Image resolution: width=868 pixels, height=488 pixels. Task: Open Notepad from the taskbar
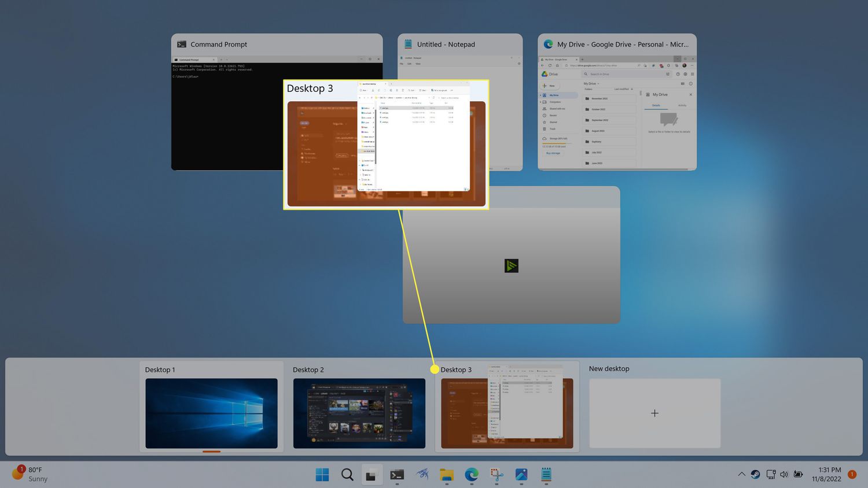[546, 475]
